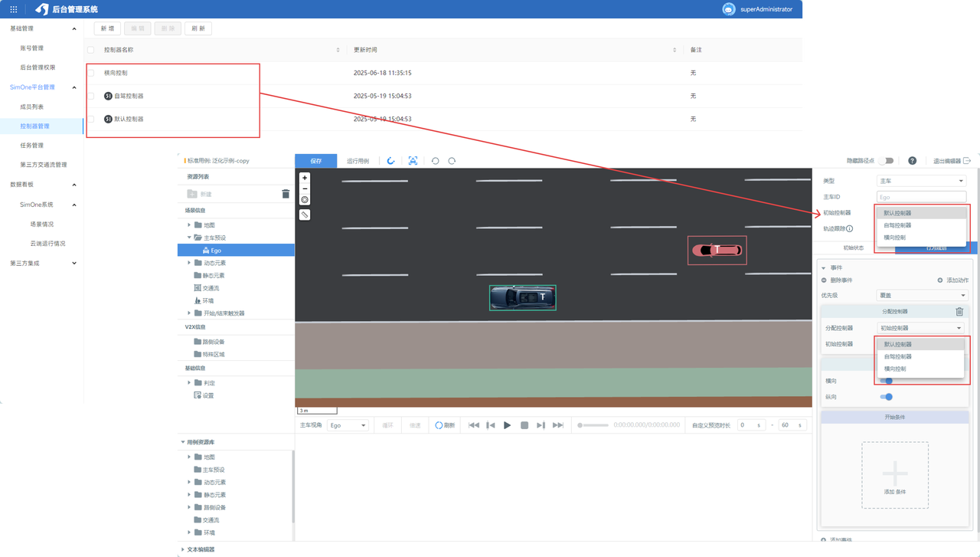
Task: Check the 横向控制 row checkbox
Action: click(x=91, y=73)
